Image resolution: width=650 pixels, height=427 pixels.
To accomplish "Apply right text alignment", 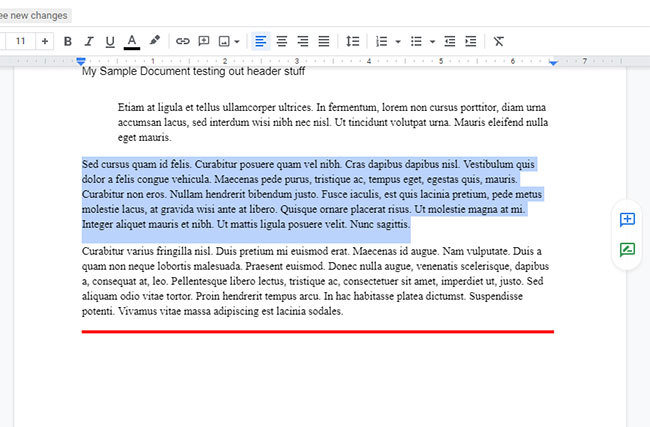I will tap(302, 41).
